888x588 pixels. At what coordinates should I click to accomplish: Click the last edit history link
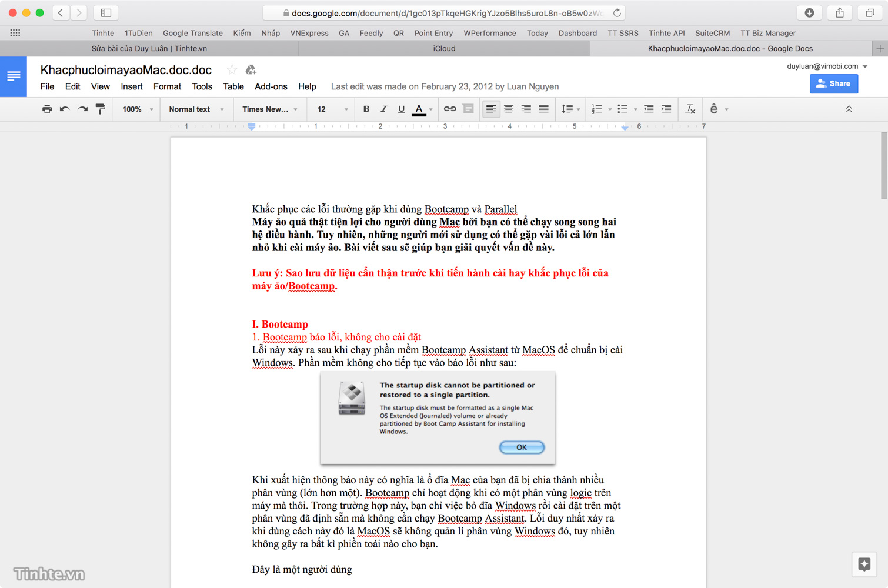(445, 86)
